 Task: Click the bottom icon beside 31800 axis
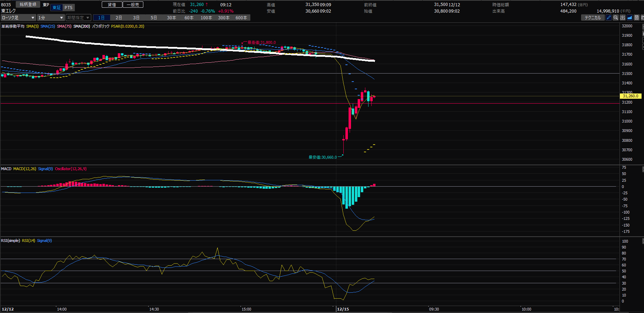point(643,47)
